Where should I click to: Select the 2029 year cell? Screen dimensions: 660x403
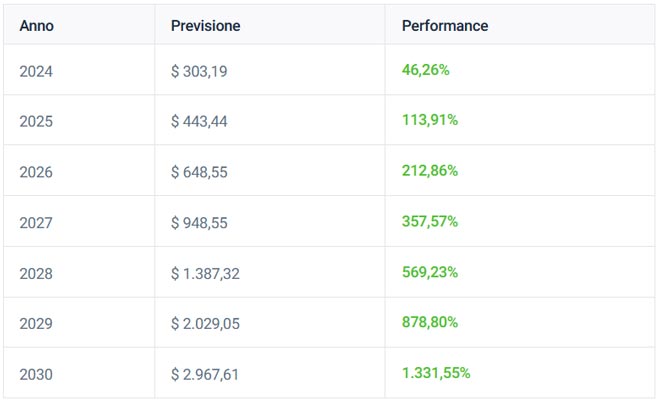36,324
